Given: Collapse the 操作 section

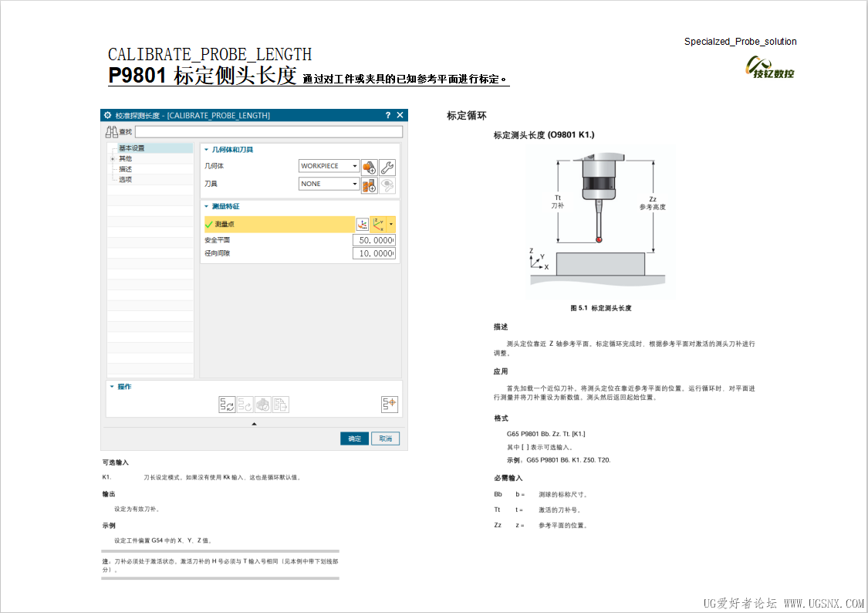Looking at the screenshot, I should click(112, 387).
